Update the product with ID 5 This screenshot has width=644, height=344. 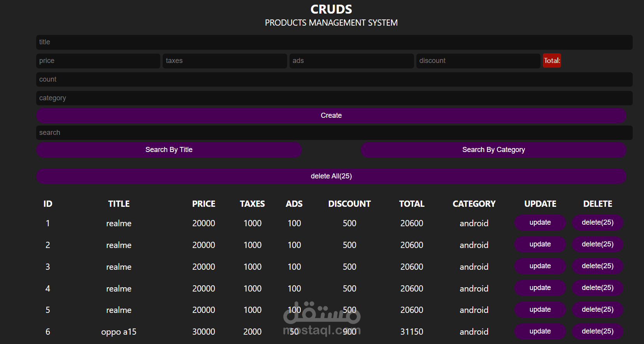pos(540,309)
